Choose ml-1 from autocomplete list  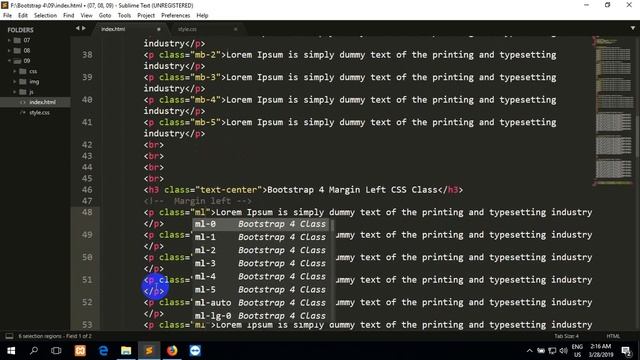261,237
